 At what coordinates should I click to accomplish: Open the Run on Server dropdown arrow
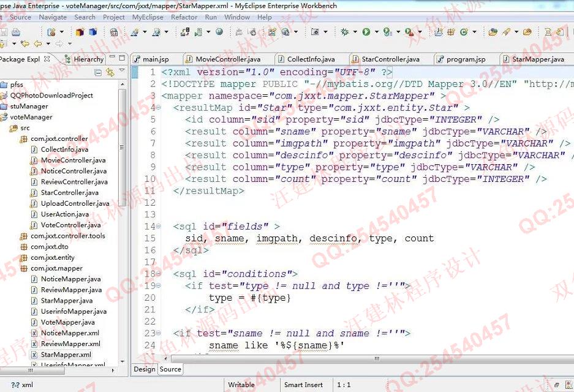pos(398,32)
